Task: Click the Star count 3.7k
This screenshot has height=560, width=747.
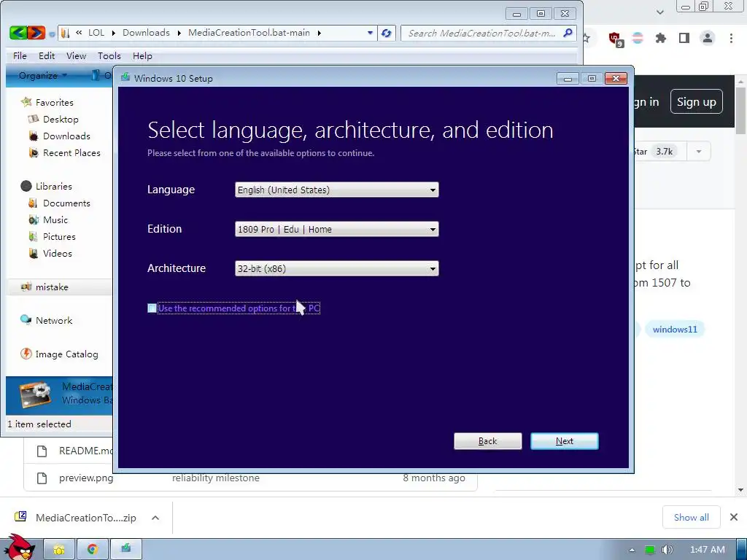Action: 664,152
